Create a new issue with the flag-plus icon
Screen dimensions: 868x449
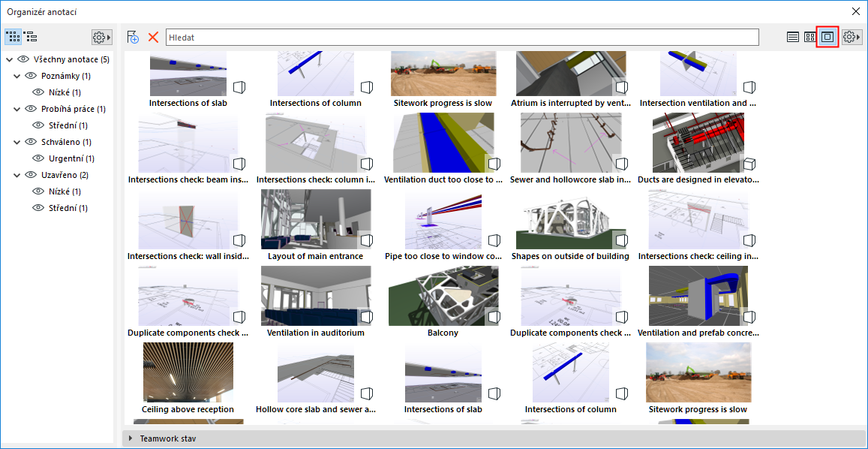pos(133,37)
